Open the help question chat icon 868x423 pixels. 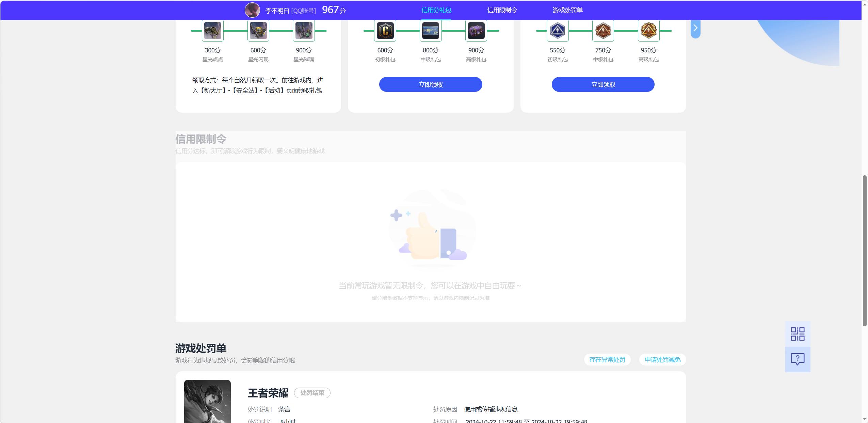[x=798, y=359]
